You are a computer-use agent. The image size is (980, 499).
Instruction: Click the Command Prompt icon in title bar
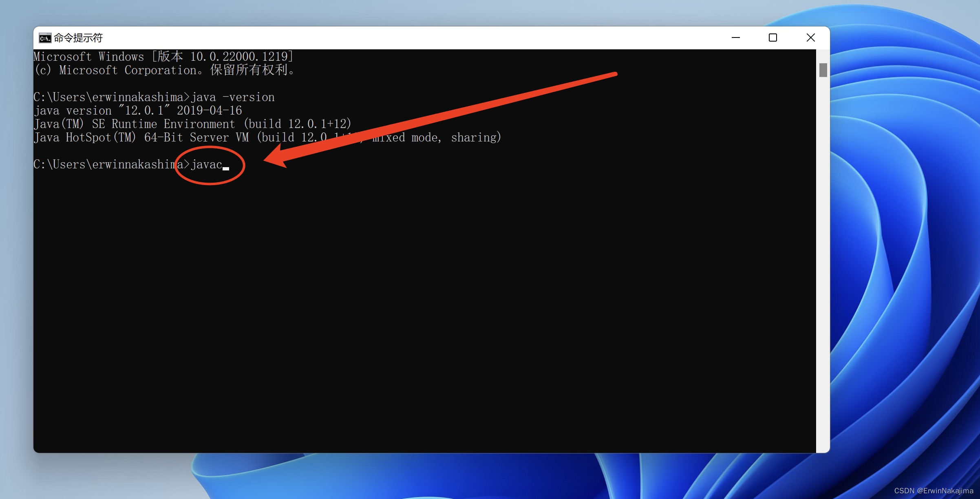tap(44, 38)
